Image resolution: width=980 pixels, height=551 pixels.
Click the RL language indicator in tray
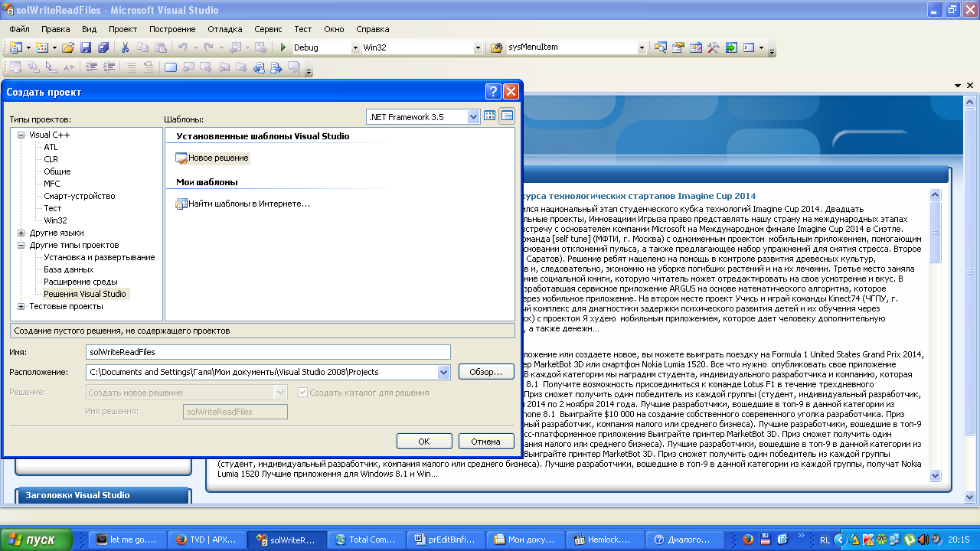(825, 540)
